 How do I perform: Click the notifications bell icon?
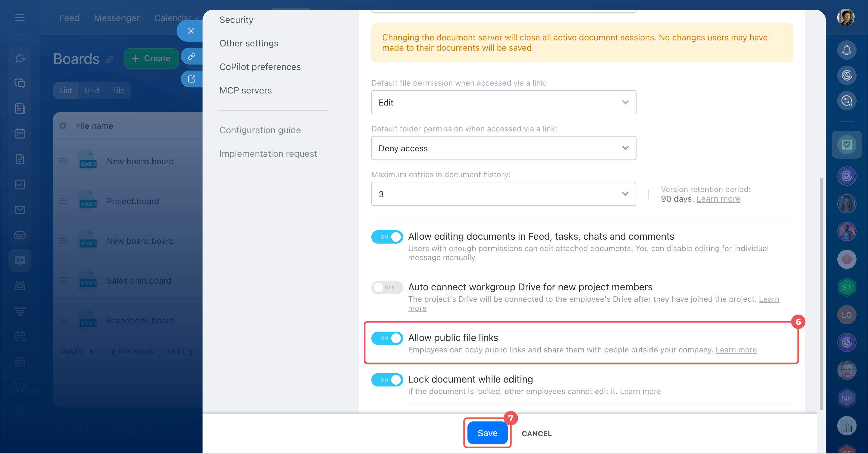coord(846,50)
